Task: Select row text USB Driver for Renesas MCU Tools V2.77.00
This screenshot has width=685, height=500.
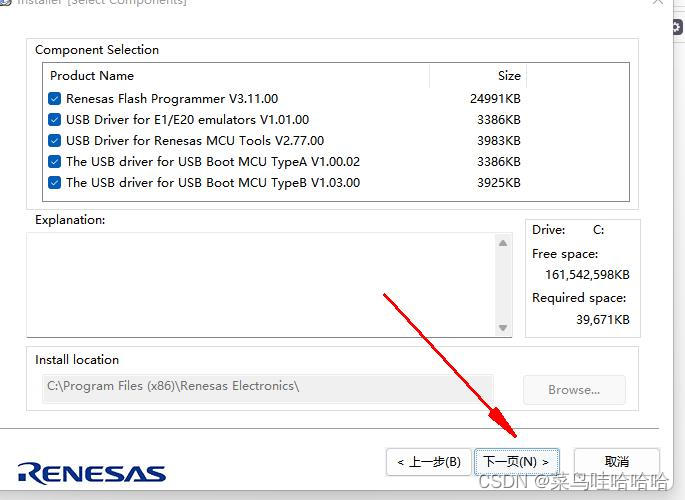Action: point(195,141)
